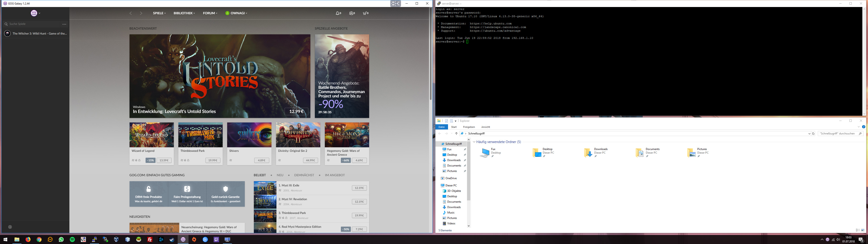Switch the game list to IM ANGEBOT
This screenshot has height=244, width=868.
coord(335,175)
